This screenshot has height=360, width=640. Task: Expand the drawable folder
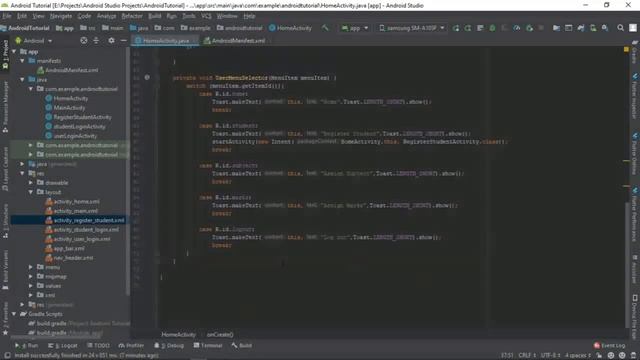pyautogui.click(x=31, y=182)
